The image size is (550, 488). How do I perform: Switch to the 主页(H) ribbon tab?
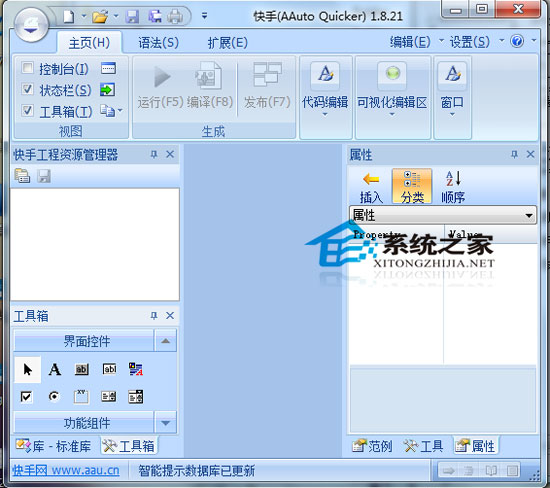pos(89,43)
